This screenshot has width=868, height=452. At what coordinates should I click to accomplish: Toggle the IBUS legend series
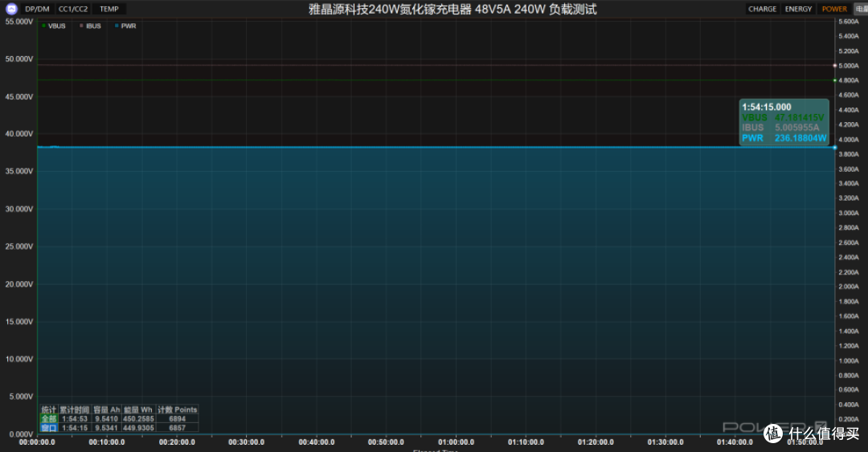(90, 26)
